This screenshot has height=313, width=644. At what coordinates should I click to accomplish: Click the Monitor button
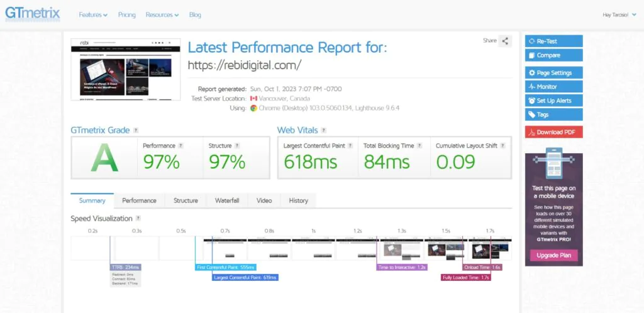[x=553, y=87]
